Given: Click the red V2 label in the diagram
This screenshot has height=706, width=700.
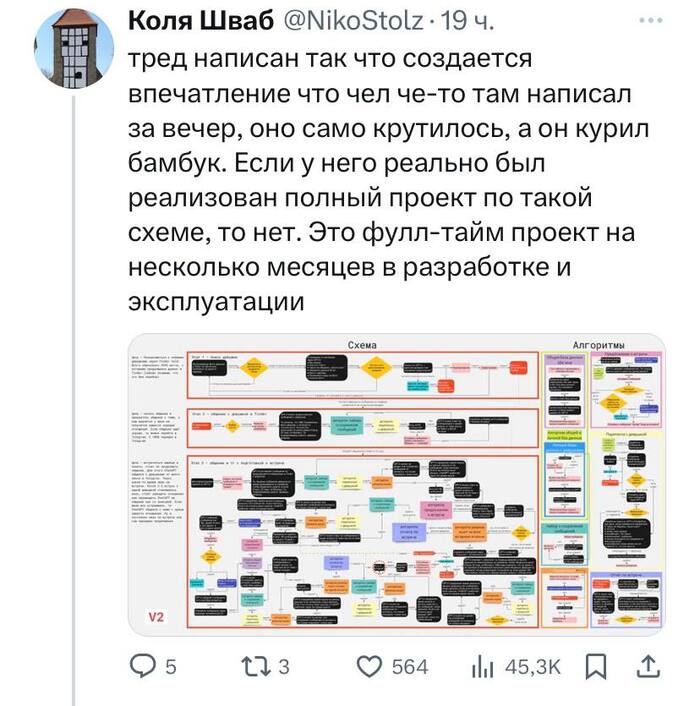Looking at the screenshot, I should (x=156, y=617).
